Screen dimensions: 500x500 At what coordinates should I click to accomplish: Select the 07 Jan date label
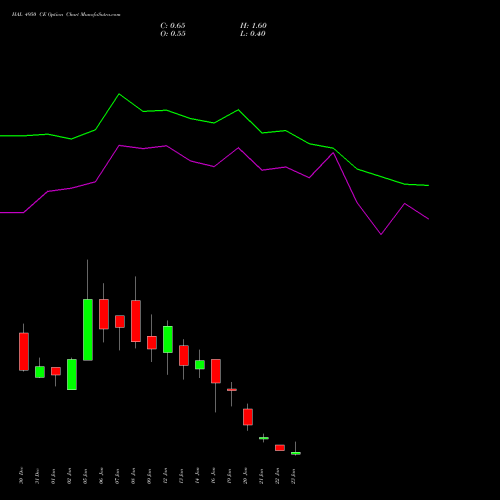point(117,476)
